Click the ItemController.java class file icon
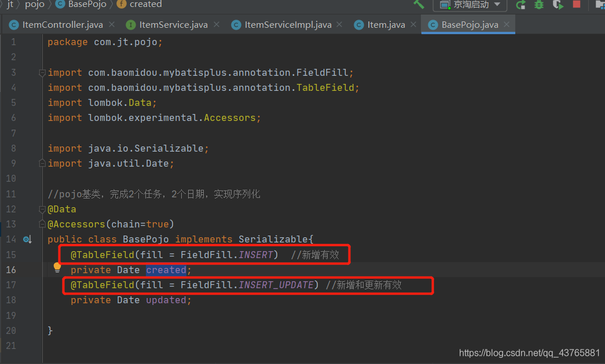This screenshot has width=605, height=364. click(14, 25)
